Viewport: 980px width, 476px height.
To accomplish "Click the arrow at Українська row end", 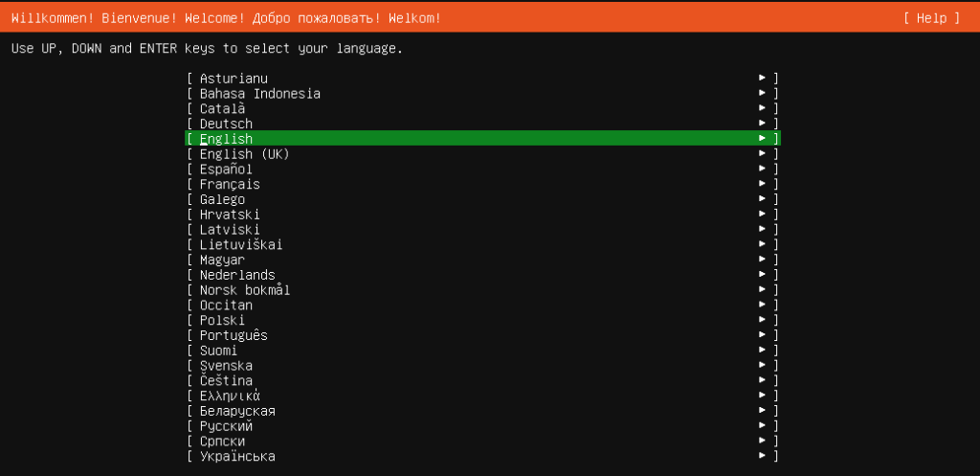I will (x=763, y=456).
